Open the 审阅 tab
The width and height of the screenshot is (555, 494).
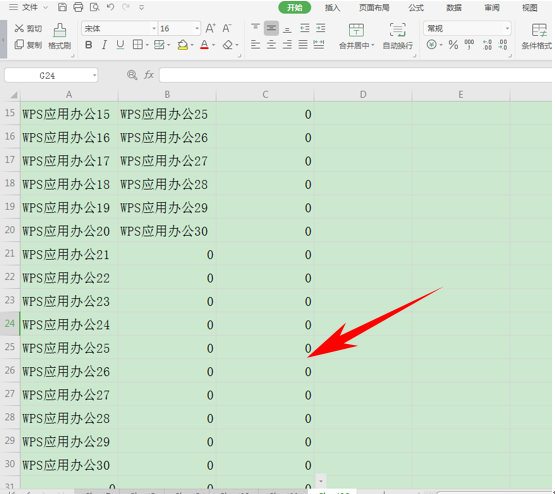[492, 8]
